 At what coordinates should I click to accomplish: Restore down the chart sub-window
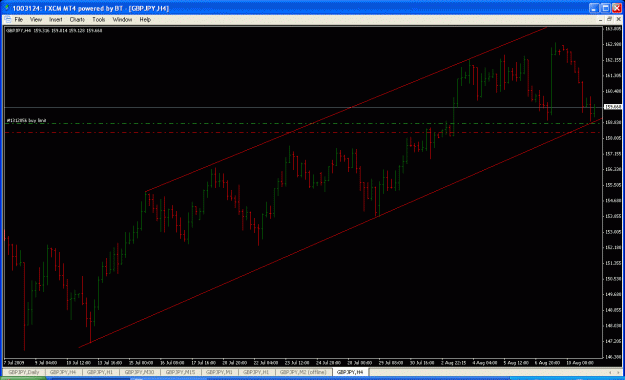609,20
